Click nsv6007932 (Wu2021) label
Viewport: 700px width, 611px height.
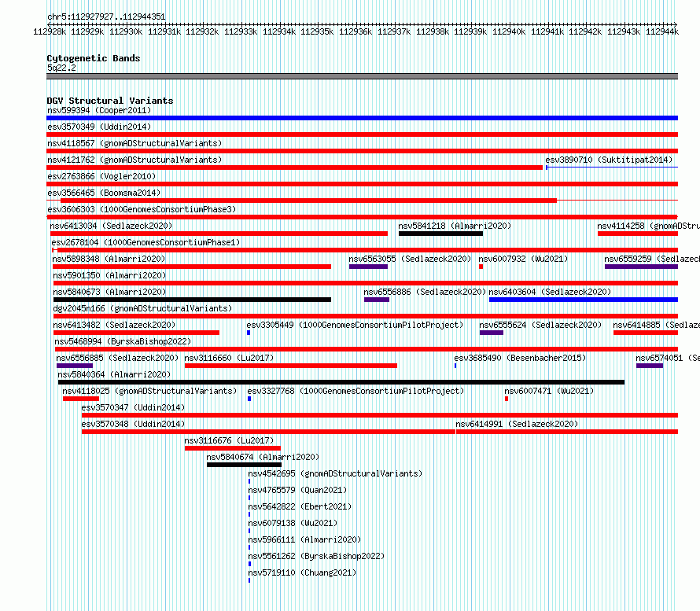pyautogui.click(x=523, y=259)
